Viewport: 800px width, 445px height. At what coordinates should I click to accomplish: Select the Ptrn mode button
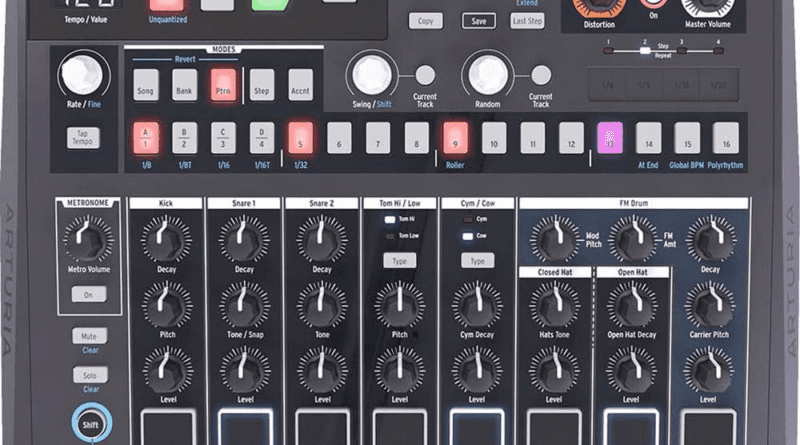tap(222, 82)
